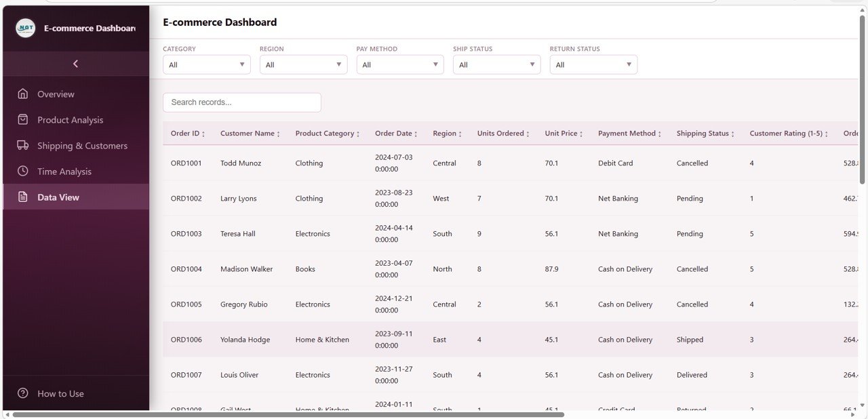Click the document icon beside Data View

click(21, 197)
